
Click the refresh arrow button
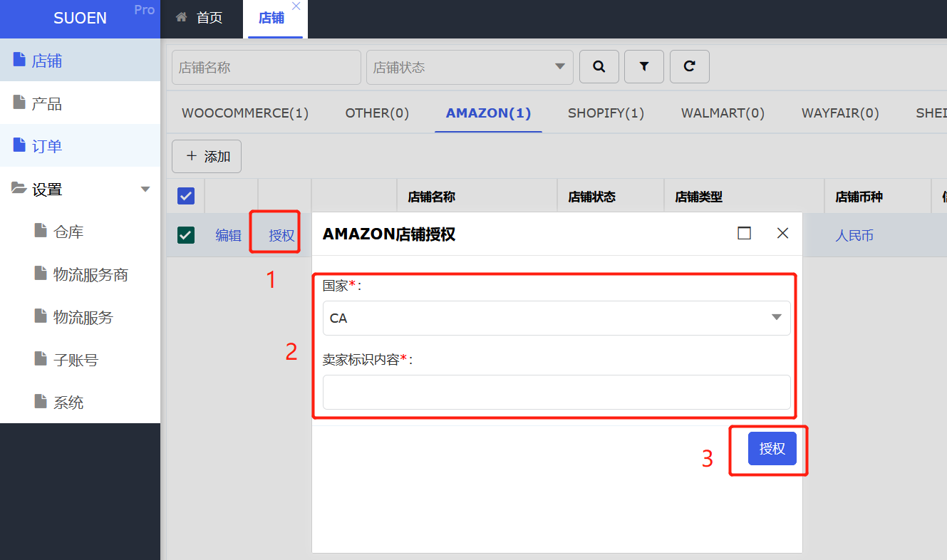click(x=690, y=67)
